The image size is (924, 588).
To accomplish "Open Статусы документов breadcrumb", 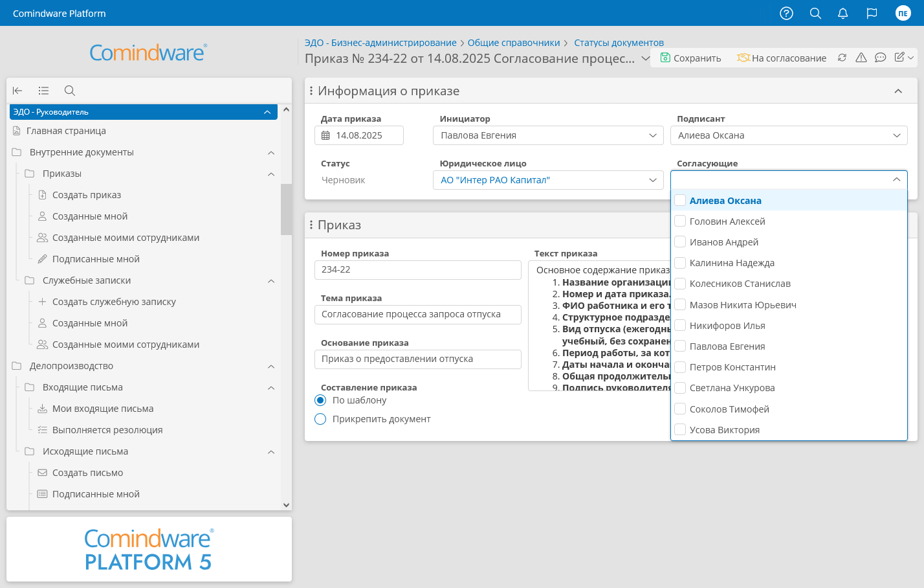I will pos(619,43).
